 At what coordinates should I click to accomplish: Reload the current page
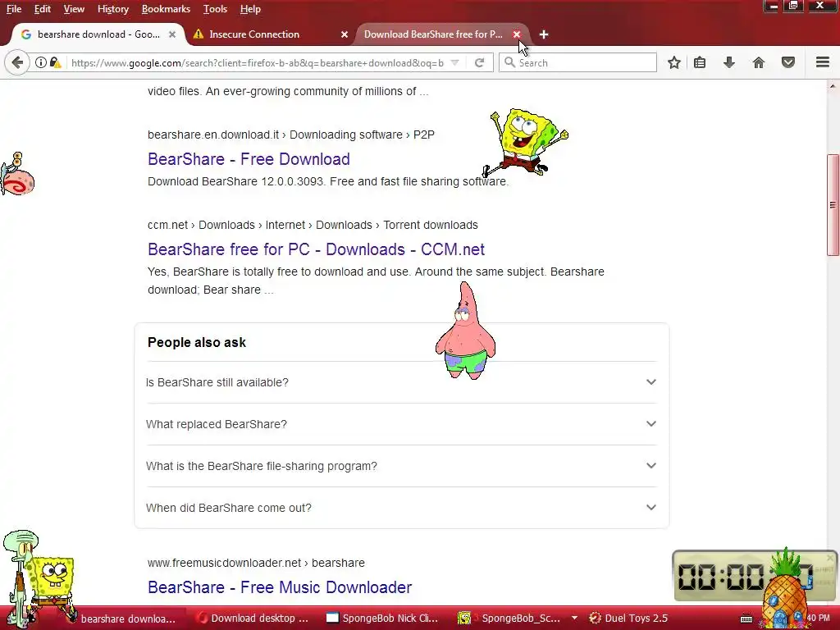point(479,62)
